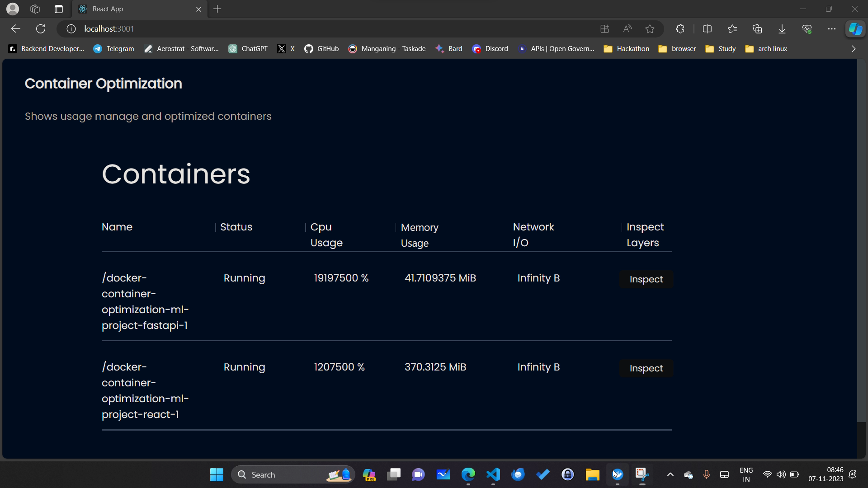
Task: Show hidden system tray icons chevron
Action: coord(670,474)
